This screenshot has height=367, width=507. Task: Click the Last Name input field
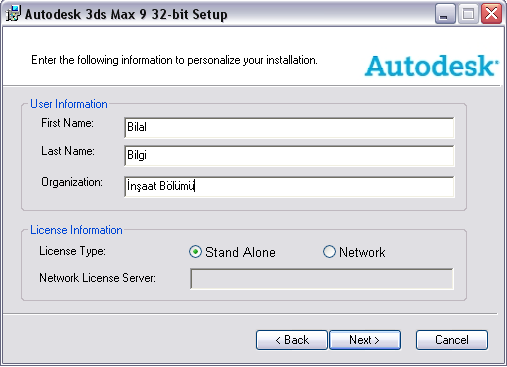click(289, 155)
